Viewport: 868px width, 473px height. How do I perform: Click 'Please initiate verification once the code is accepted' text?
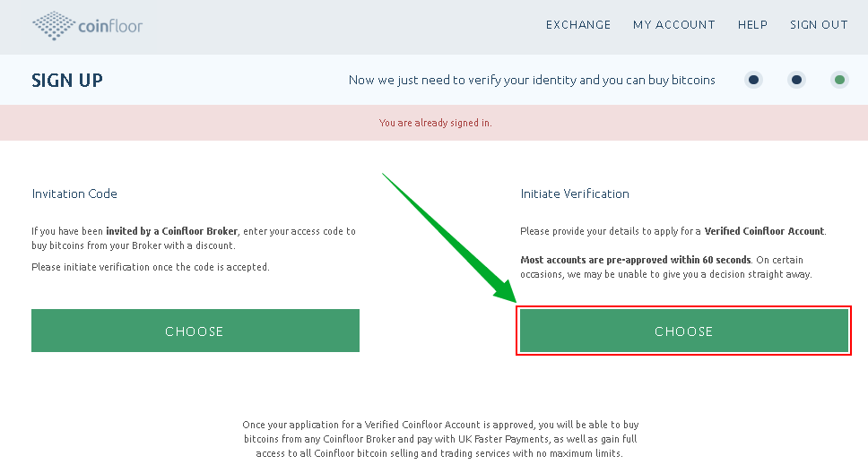pyautogui.click(x=151, y=267)
